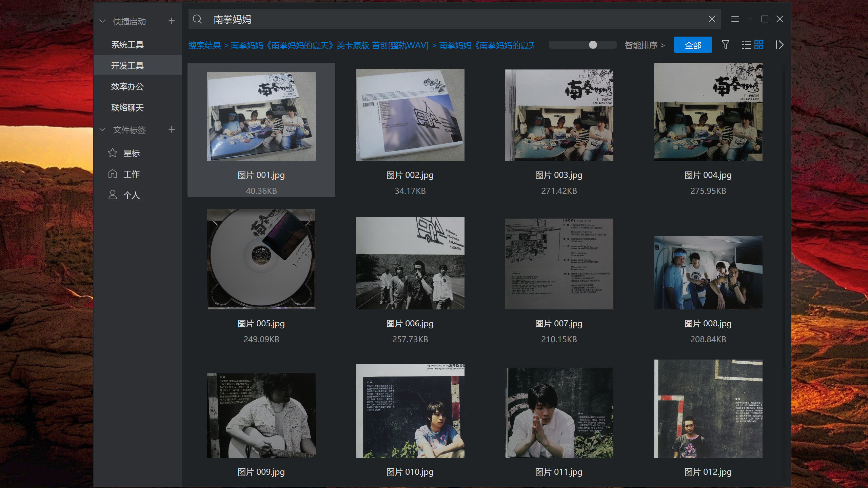Open the Work tag home icon
Screen dimensions: 868x488
click(113, 174)
